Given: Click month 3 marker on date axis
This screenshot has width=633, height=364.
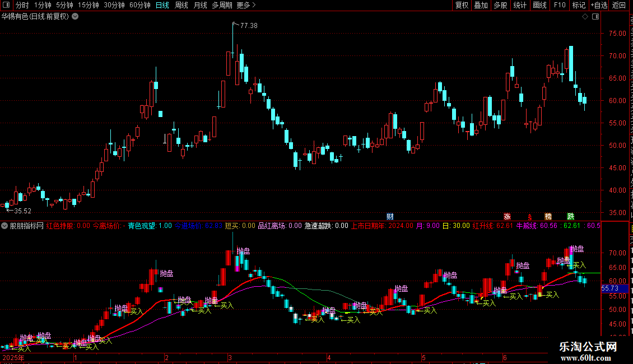Looking at the screenshot, I should 230,357.
